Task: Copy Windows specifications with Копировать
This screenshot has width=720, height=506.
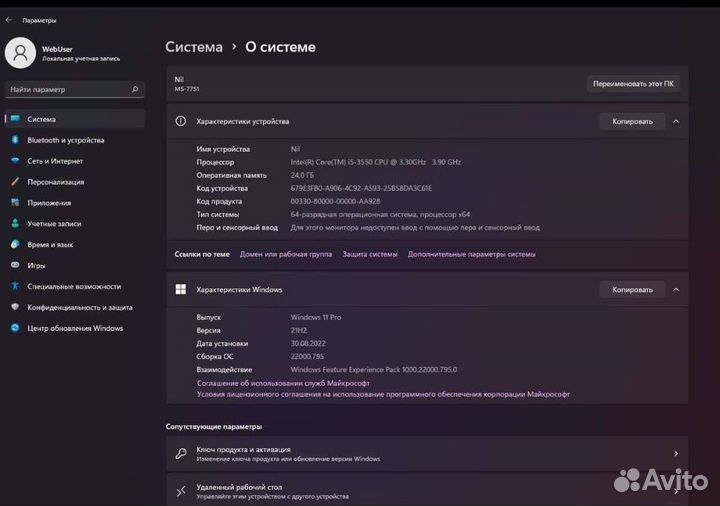Action: point(632,290)
